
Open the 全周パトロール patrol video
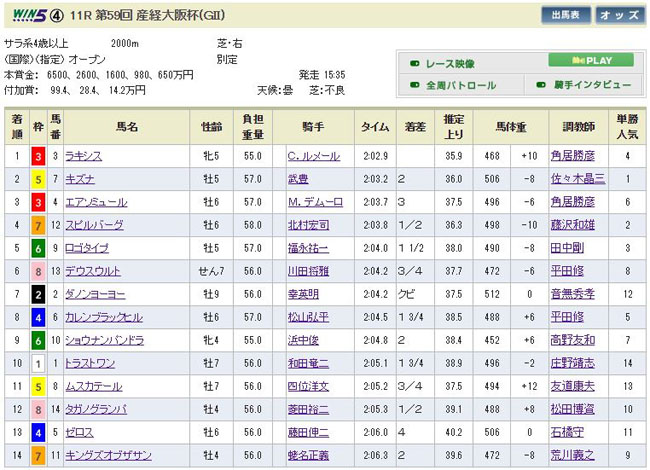461,85
